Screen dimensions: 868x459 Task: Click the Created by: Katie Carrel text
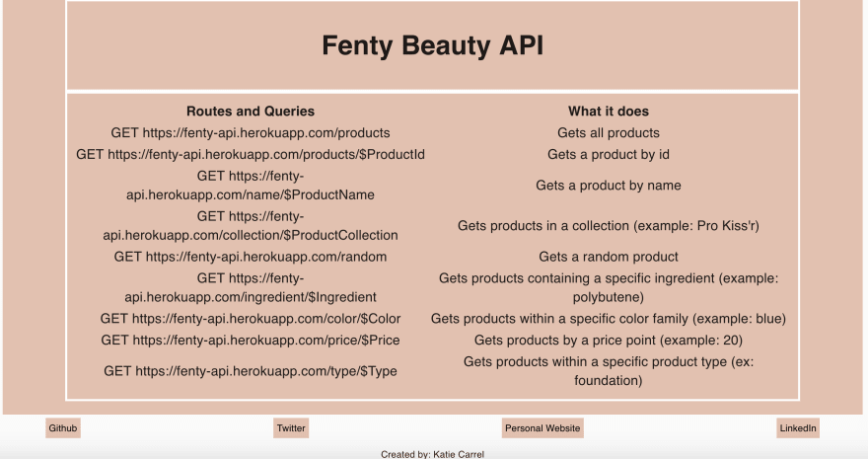(x=432, y=454)
